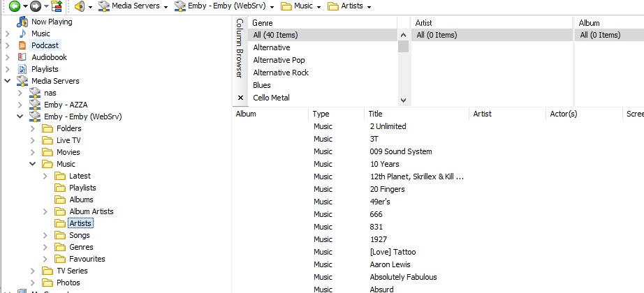Click the green Back navigation arrow

13,6
